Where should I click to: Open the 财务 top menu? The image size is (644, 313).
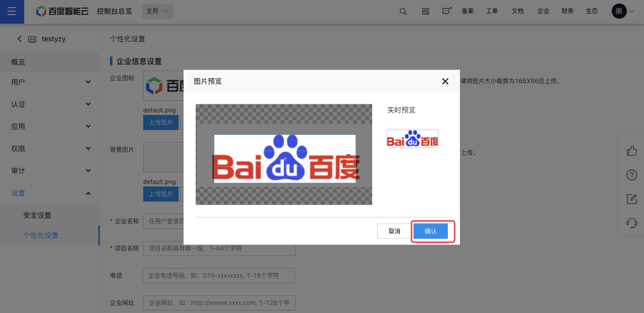click(x=567, y=11)
